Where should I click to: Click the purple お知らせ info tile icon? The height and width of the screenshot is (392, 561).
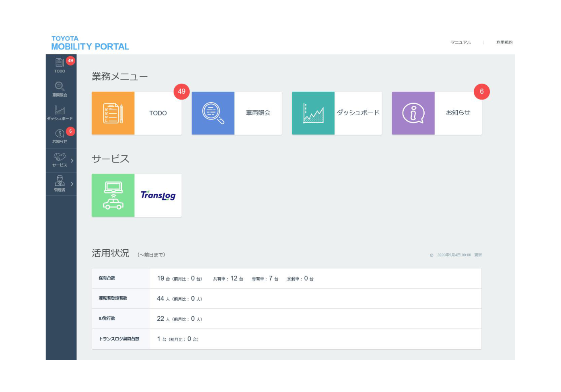(x=413, y=113)
